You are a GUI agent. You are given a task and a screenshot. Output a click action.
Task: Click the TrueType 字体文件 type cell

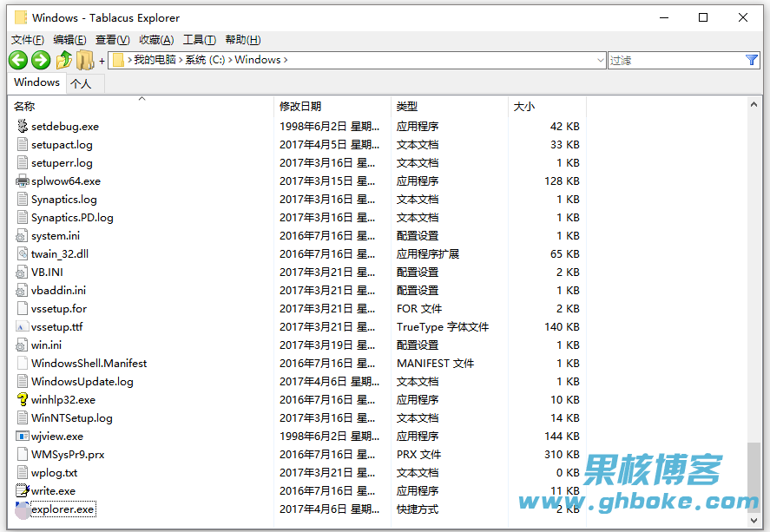[443, 327]
